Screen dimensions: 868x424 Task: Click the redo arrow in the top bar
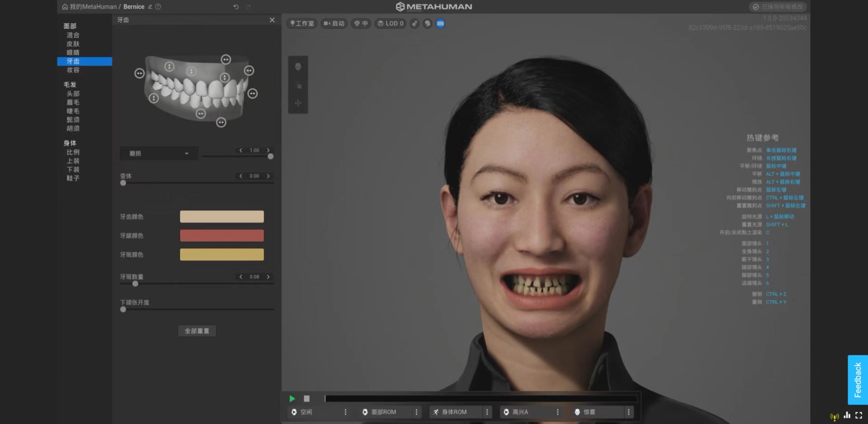click(248, 7)
